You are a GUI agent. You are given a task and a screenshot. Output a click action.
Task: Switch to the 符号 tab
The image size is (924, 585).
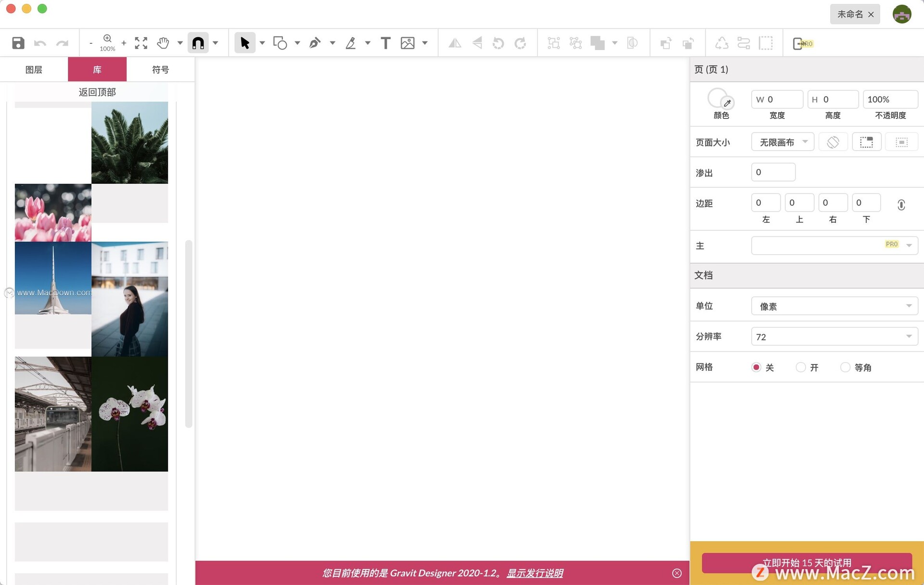[161, 69]
